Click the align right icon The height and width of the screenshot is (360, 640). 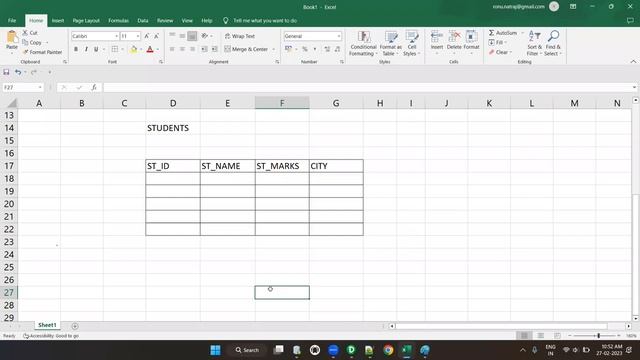click(x=192, y=49)
